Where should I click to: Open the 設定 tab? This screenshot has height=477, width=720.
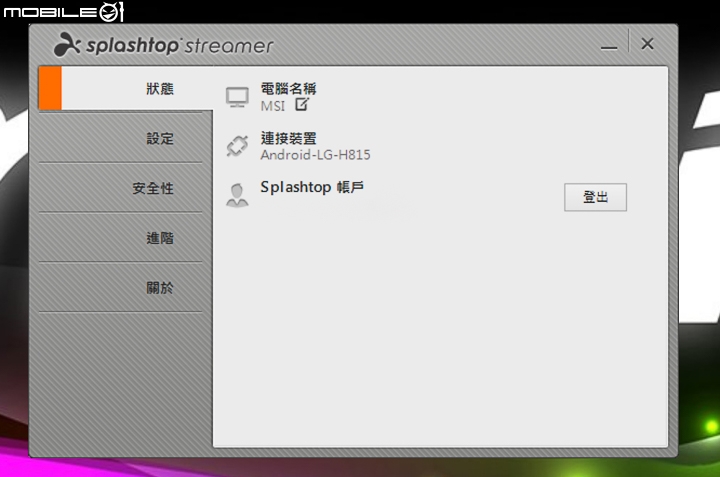121,138
